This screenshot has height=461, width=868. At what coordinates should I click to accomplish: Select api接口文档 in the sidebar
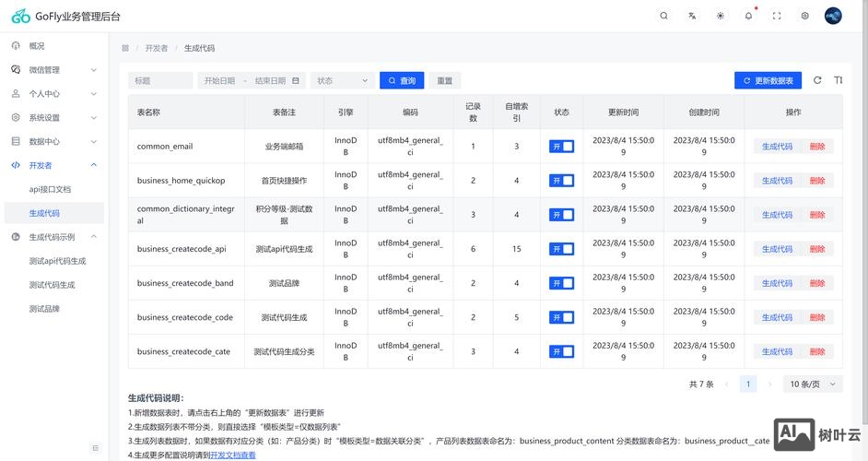pos(50,189)
